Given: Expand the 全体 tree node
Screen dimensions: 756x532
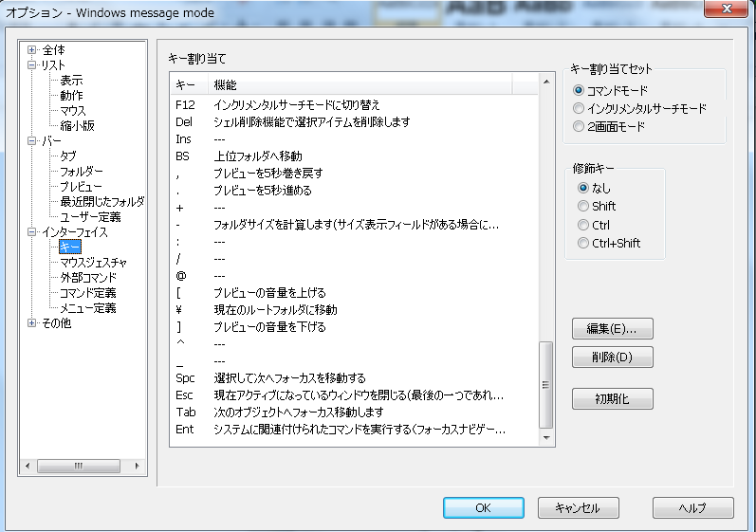Looking at the screenshot, I should pos(32,49).
